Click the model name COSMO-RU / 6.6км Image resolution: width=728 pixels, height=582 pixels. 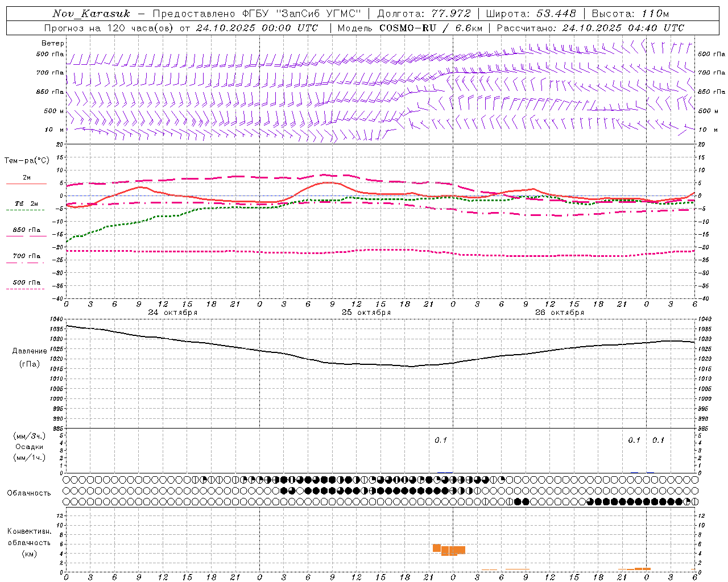pyautogui.click(x=431, y=28)
